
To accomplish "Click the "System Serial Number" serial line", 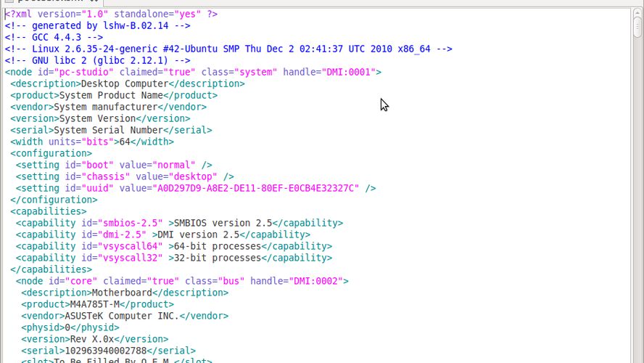I will pos(111,130).
